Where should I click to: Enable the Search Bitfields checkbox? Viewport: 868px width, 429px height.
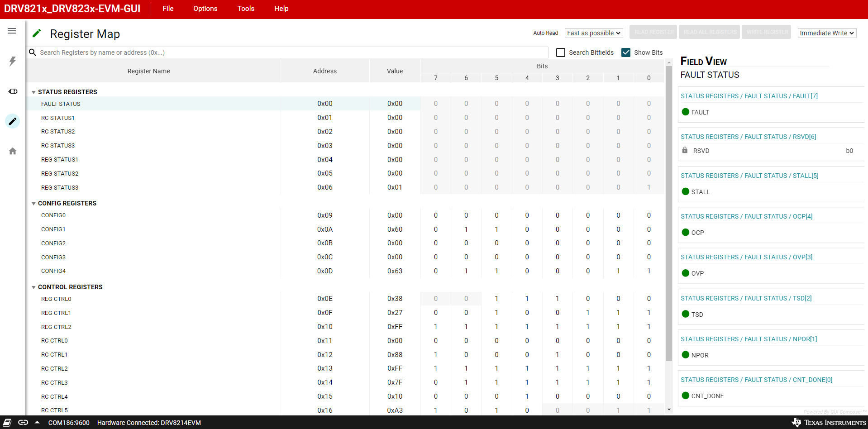point(561,52)
